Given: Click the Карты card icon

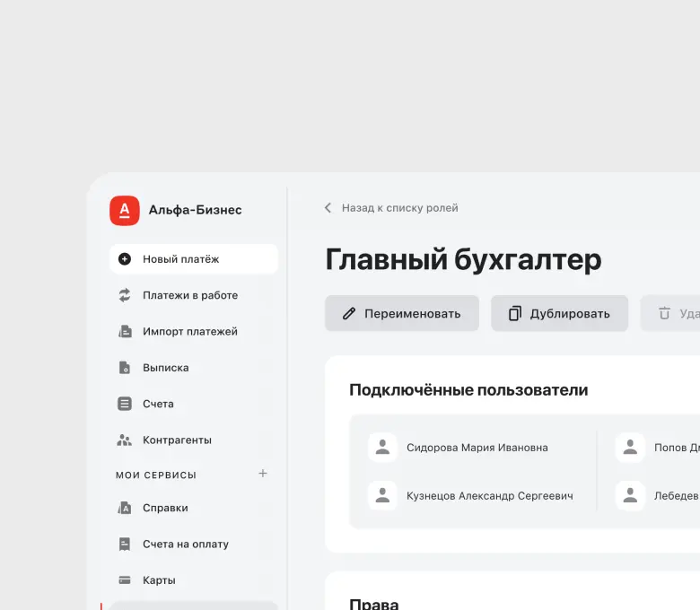Looking at the screenshot, I should point(125,580).
